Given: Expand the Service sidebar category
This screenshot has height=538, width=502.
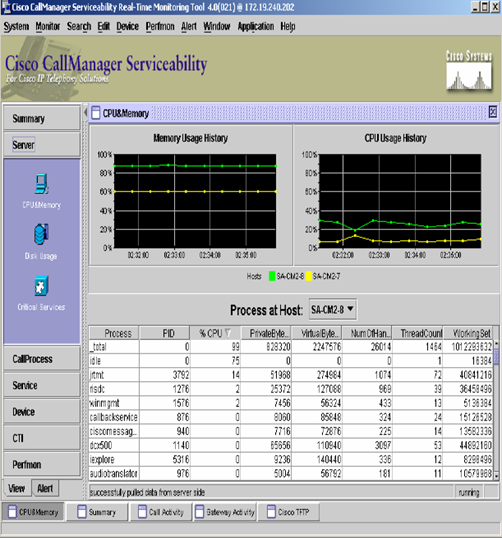Looking at the screenshot, I should (42, 385).
